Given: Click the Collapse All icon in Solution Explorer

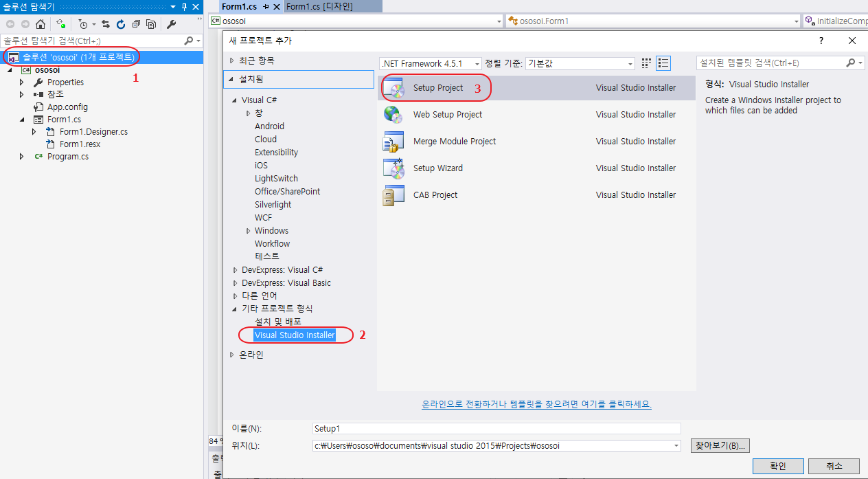Looking at the screenshot, I should pos(136,24).
